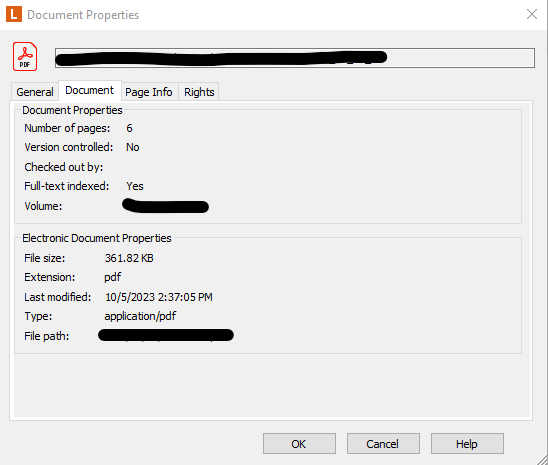Click the orange Laserfiche L logo
Viewport: 548px width, 465px height.
(14, 14)
